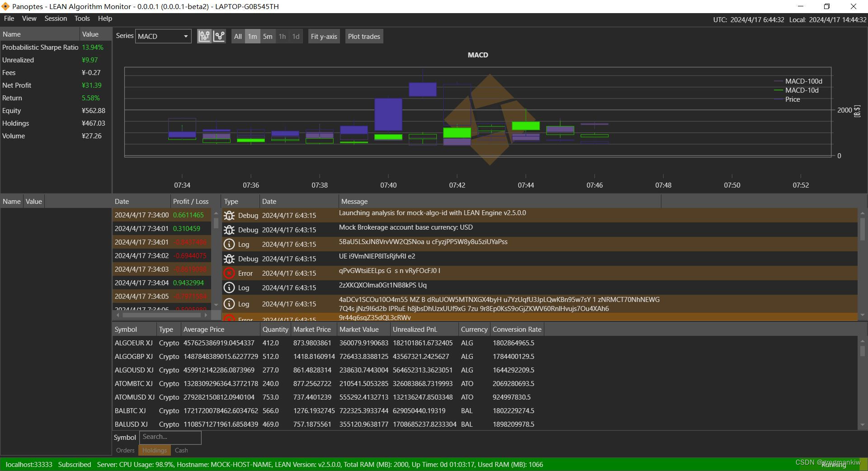Click the trades list scroll-down arrow
The image size is (868, 471).
pos(216,305)
